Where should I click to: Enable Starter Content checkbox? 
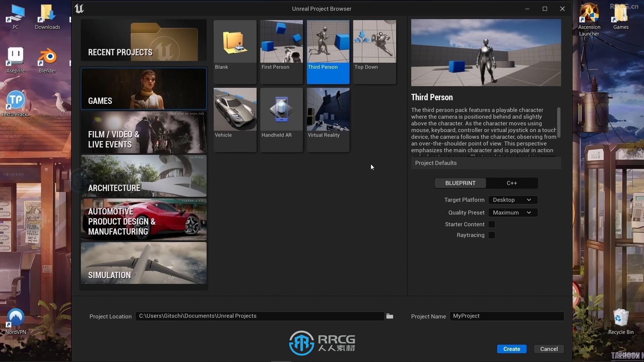[492, 224]
